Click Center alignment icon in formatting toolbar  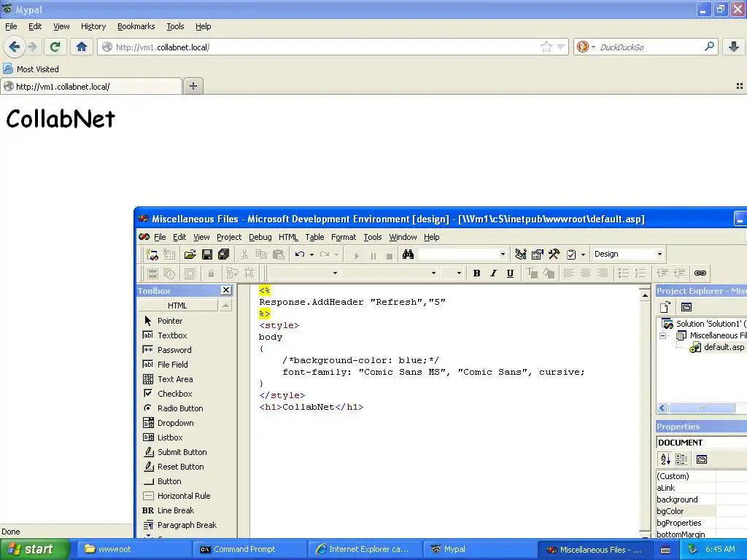click(586, 273)
